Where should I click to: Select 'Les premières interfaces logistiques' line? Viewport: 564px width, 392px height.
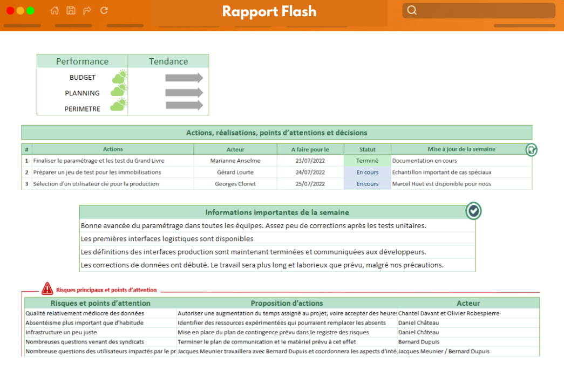click(x=277, y=238)
